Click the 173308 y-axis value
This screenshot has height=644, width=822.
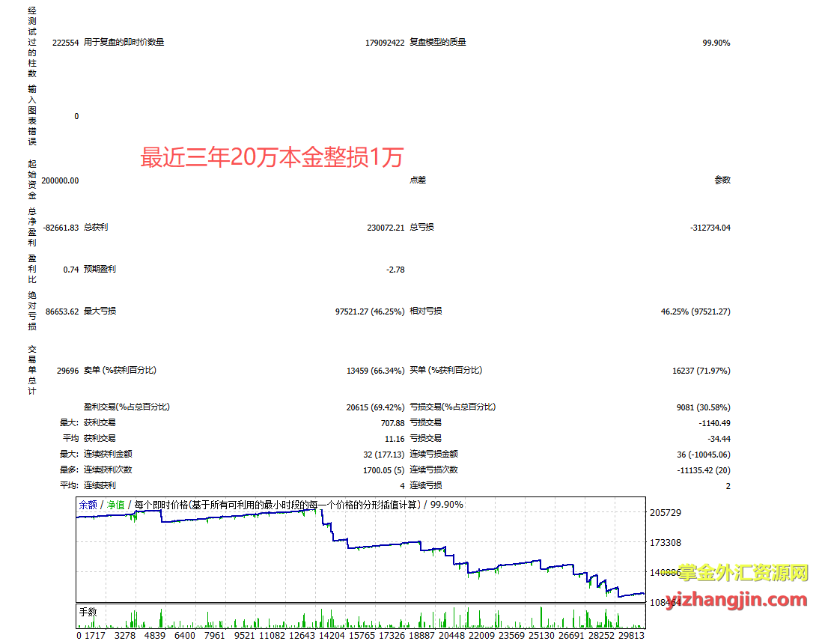(667, 542)
